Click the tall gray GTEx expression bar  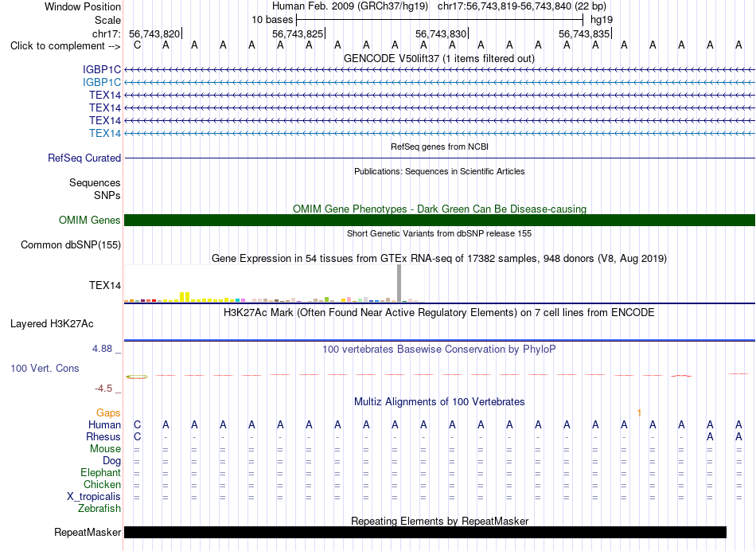pyautogui.click(x=399, y=283)
